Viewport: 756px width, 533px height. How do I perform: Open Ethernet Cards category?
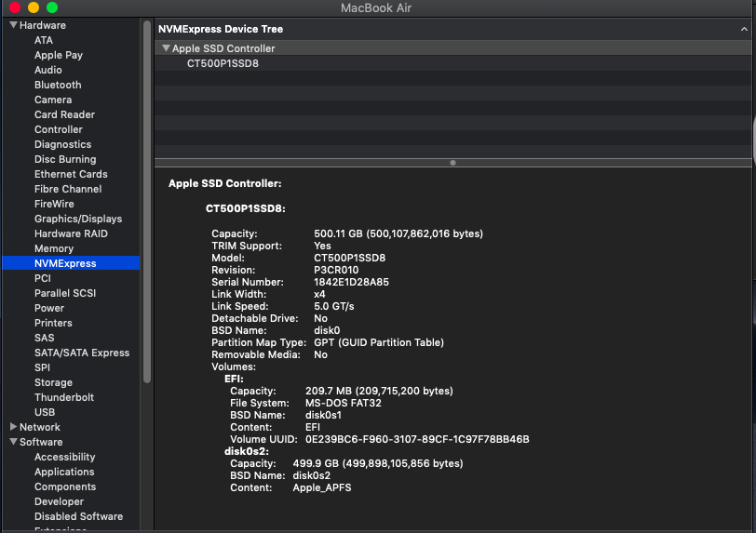[71, 175]
